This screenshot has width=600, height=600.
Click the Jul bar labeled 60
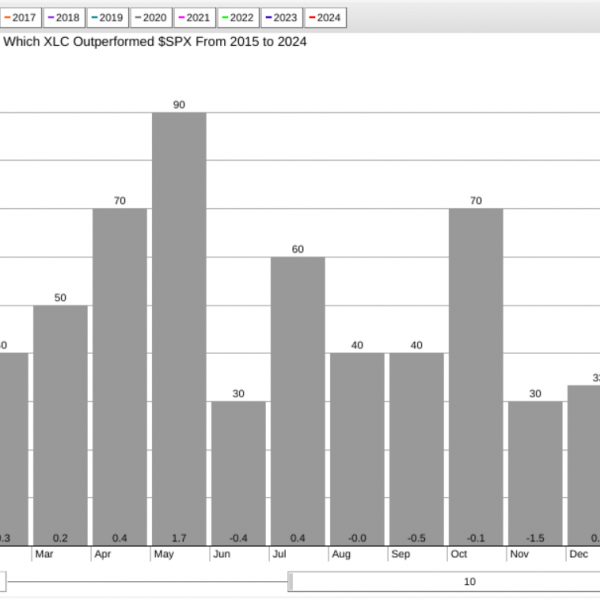click(298, 401)
